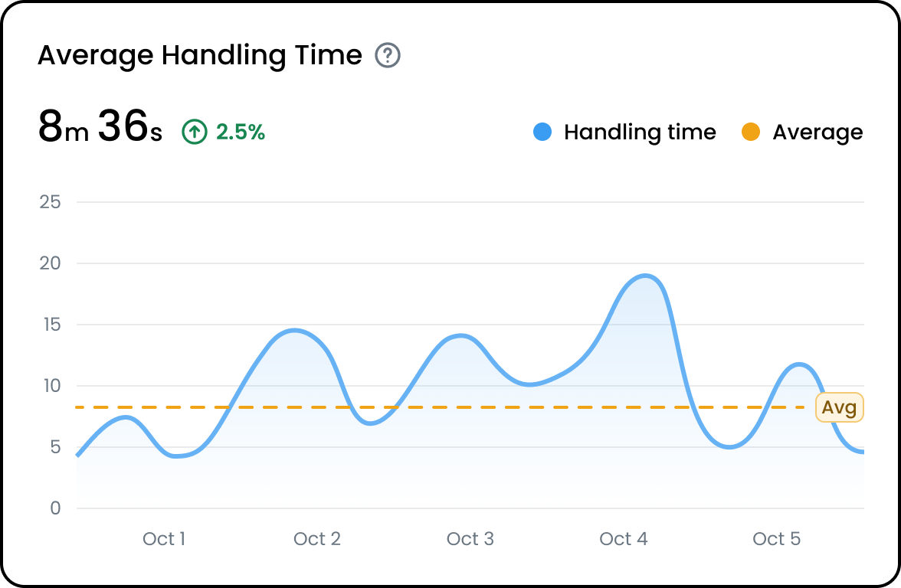Click the Avg badge on dashed line
Screen dimensions: 901x588
[x=839, y=407]
